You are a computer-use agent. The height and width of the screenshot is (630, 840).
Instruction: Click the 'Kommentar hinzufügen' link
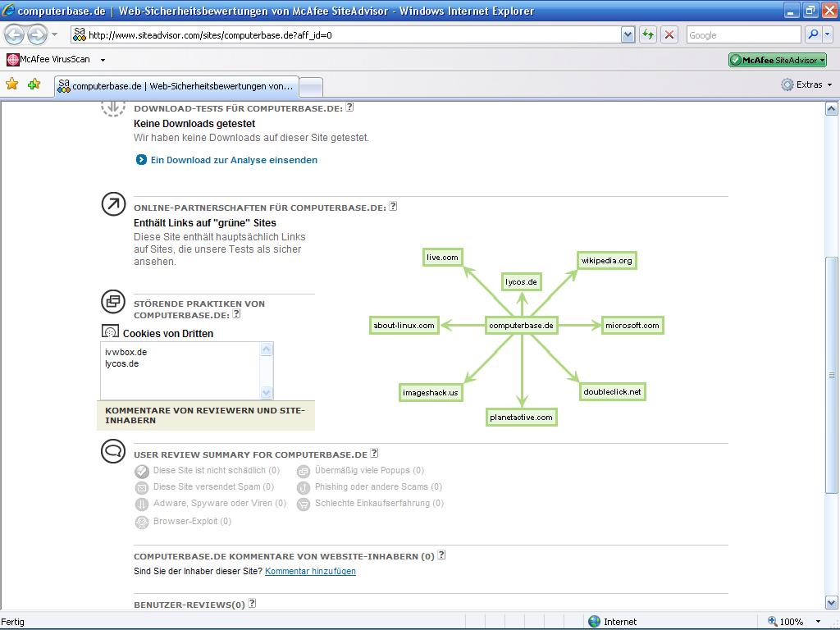(x=310, y=571)
